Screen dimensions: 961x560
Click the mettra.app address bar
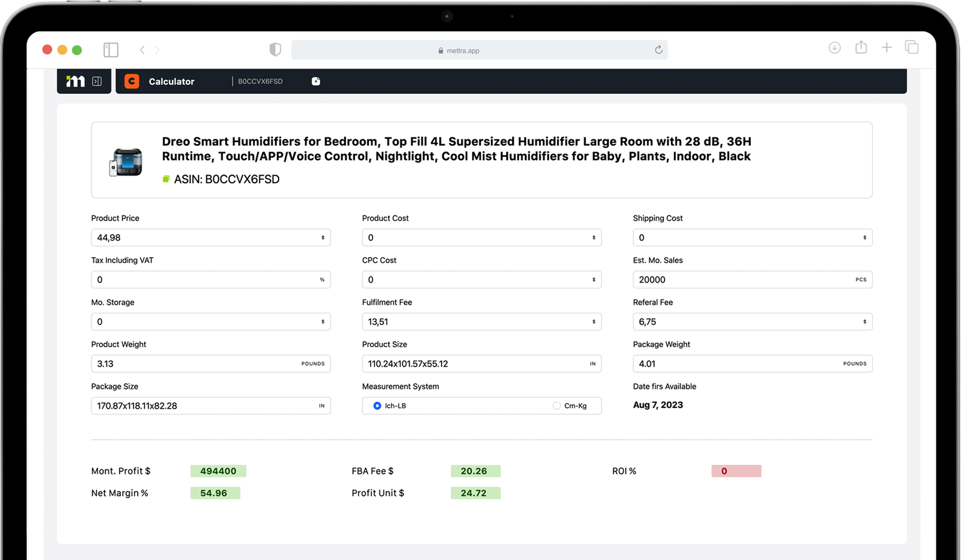pos(463,50)
